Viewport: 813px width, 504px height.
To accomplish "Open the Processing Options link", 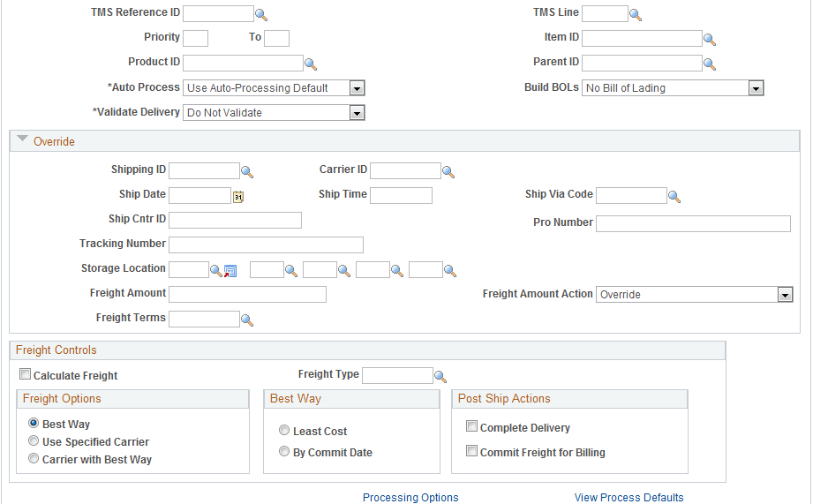I will coord(410,497).
